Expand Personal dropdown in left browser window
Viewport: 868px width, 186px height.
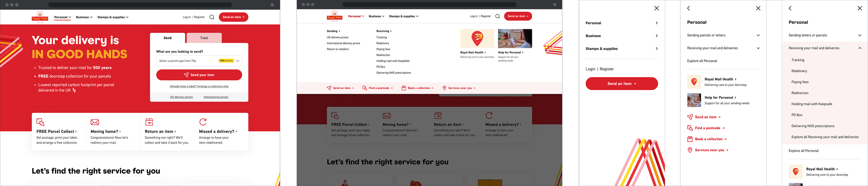pos(62,17)
